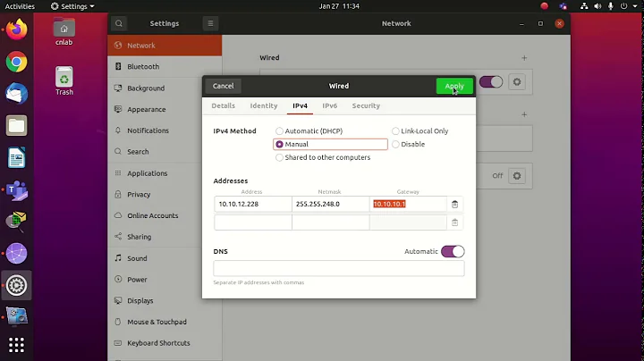Select Automatic (DHCP) method
This screenshot has width=644, height=361.
tap(309, 130)
